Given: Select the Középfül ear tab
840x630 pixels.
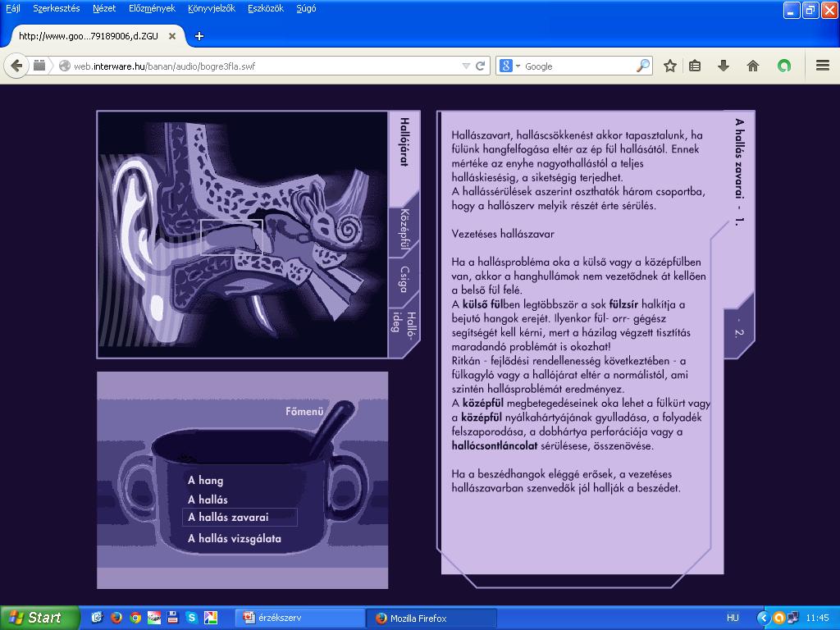Looking at the screenshot, I should coord(404,229).
